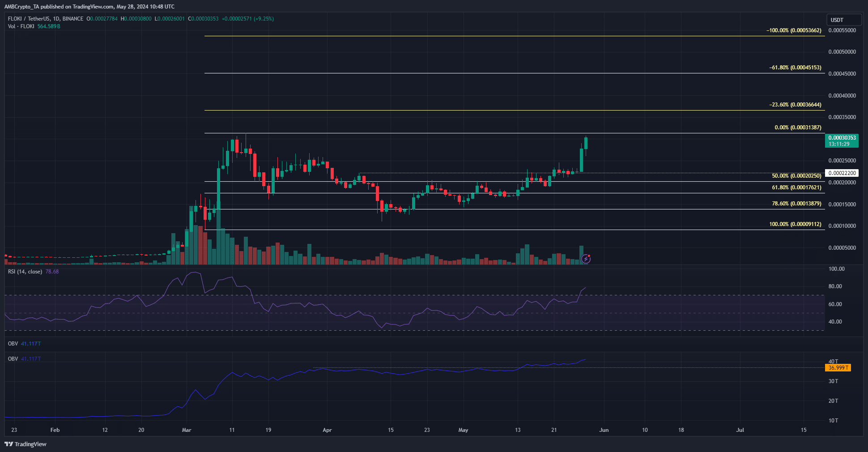The width and height of the screenshot is (868, 452).
Task: Click the 0.00040000 price axis tick
Action: point(842,96)
